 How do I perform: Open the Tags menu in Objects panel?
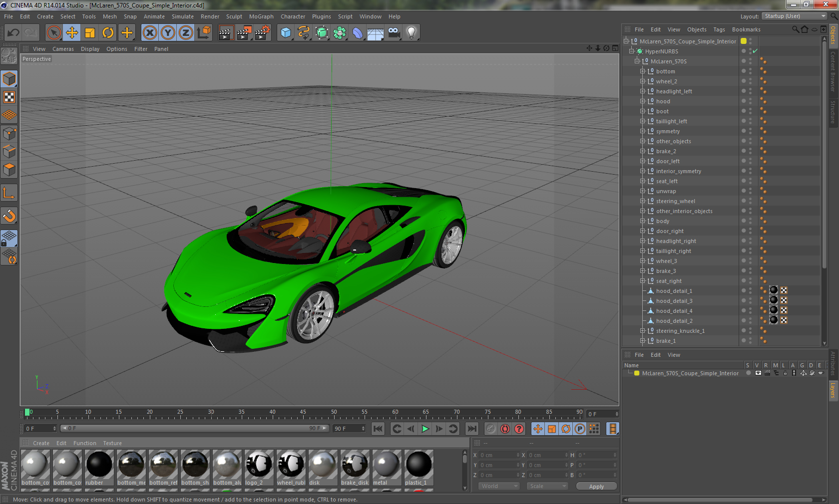coord(719,29)
